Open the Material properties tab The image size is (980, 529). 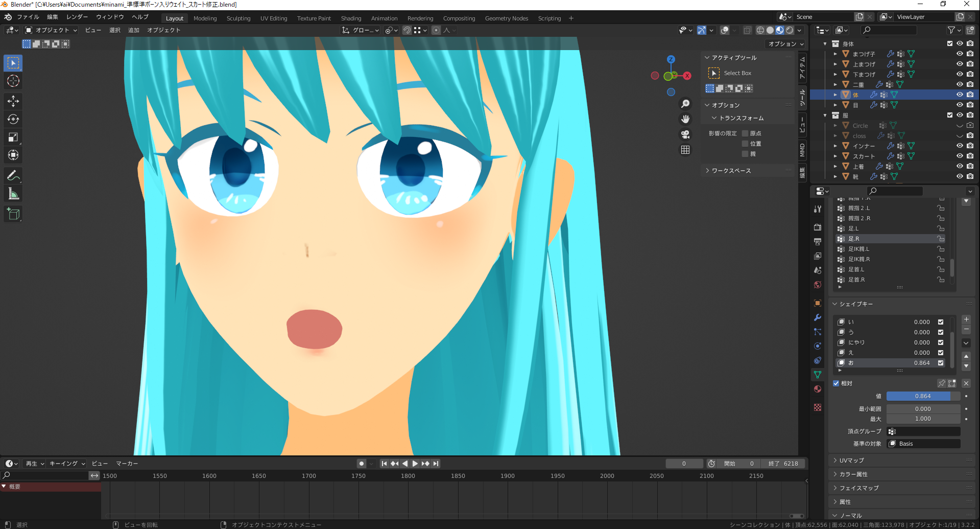[x=818, y=389]
